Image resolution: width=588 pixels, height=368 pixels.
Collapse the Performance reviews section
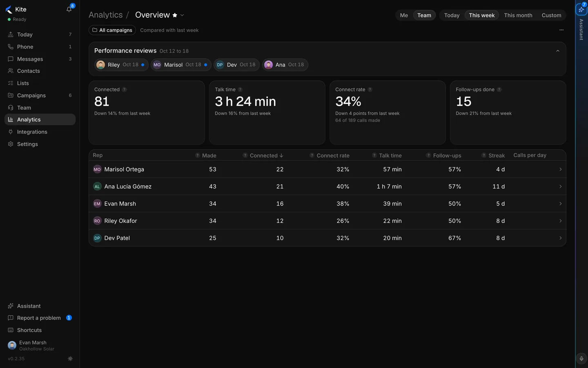558,51
